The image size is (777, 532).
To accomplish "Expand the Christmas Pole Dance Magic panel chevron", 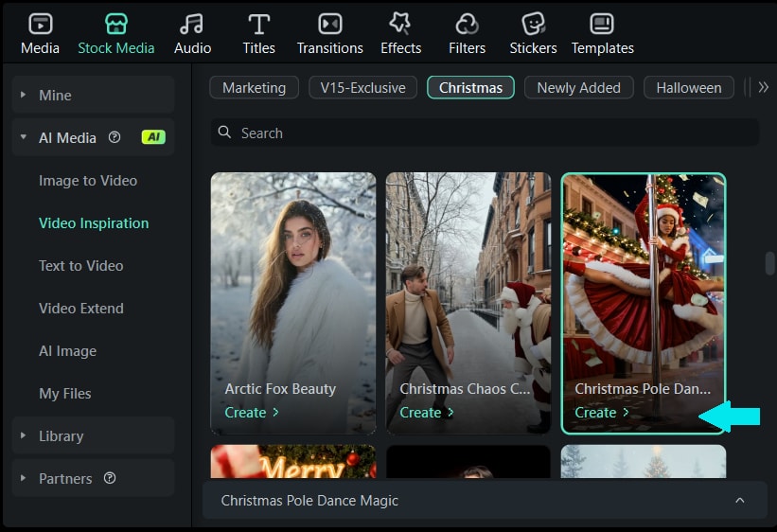I will [x=740, y=500].
